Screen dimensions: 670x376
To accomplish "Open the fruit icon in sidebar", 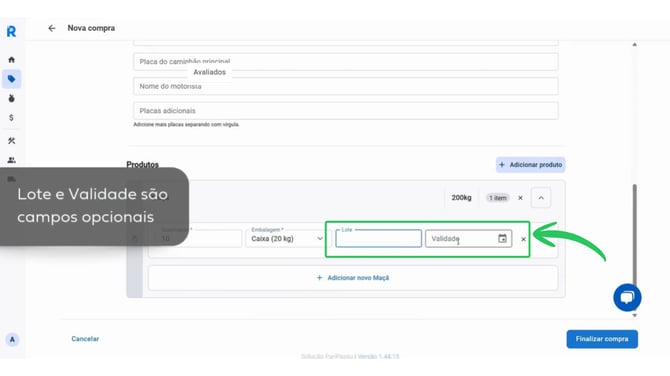I will coord(12,98).
